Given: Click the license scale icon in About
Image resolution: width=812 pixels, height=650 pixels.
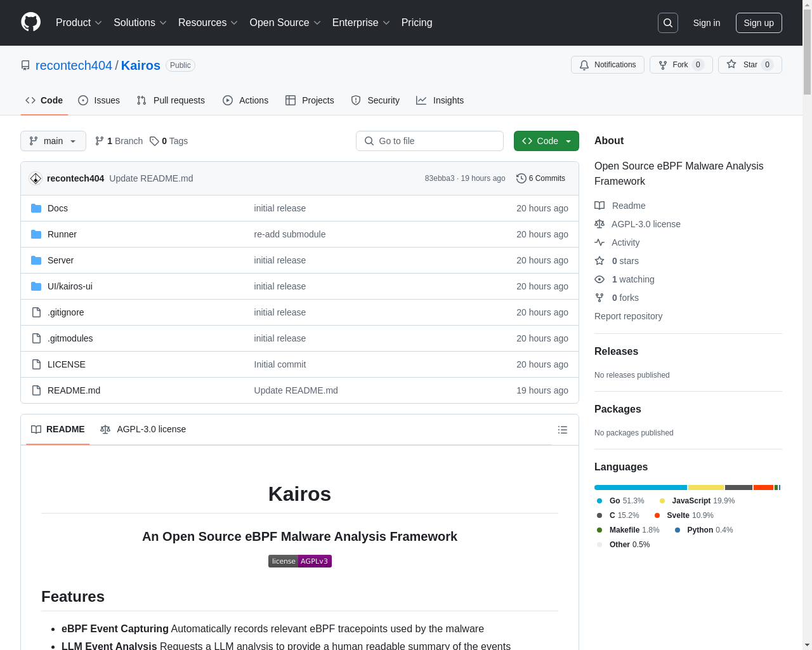Looking at the screenshot, I should (599, 224).
